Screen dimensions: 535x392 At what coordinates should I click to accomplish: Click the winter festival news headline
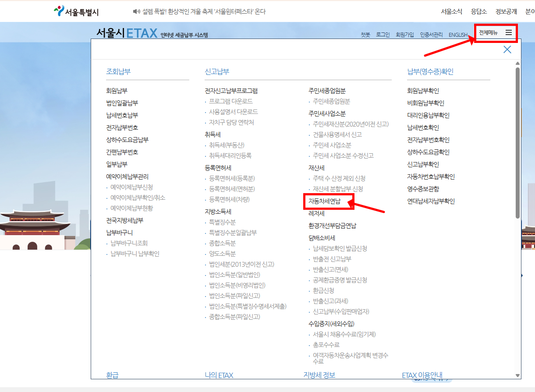coord(203,12)
